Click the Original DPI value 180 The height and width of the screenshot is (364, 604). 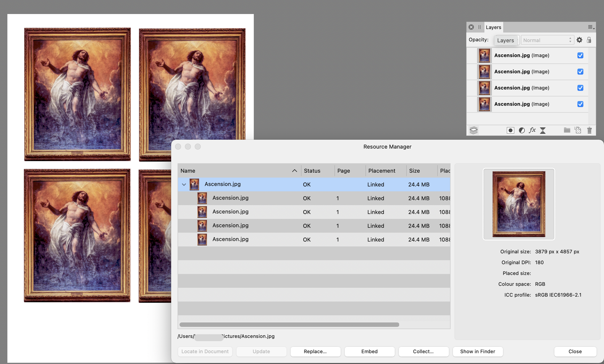point(539,262)
